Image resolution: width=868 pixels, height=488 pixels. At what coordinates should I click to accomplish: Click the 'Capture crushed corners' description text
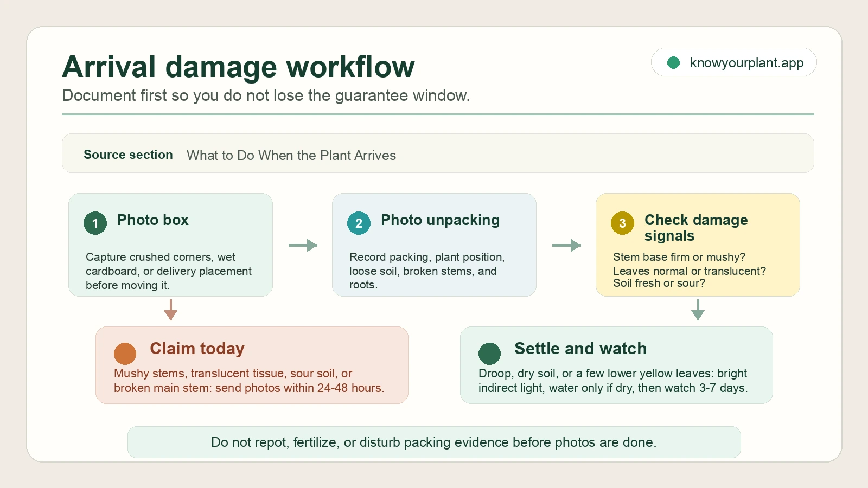169,271
